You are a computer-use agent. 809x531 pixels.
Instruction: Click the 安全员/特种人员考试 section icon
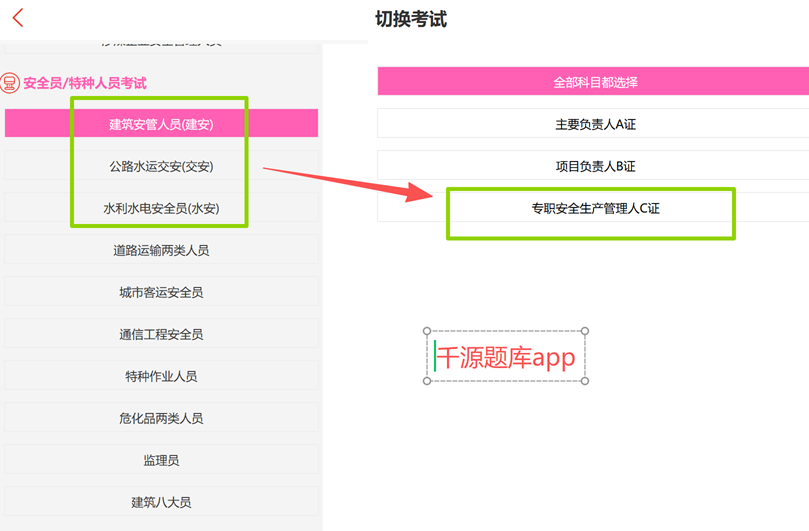pos(10,83)
